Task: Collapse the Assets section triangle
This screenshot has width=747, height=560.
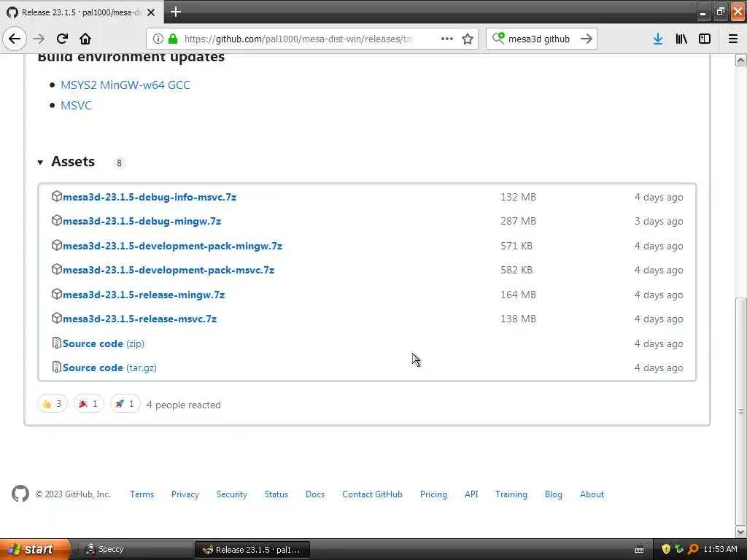Action: (x=41, y=163)
